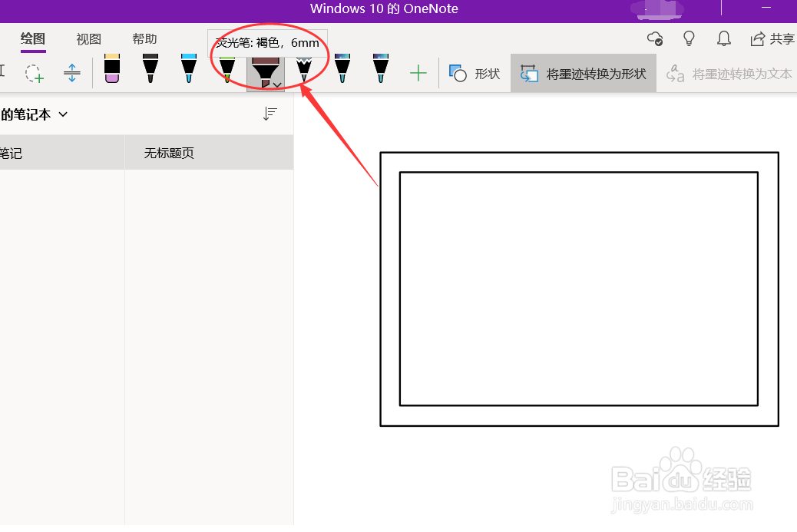797x532 pixels.
Task: Pick the light blue pen
Action: pyautogui.click(x=189, y=68)
